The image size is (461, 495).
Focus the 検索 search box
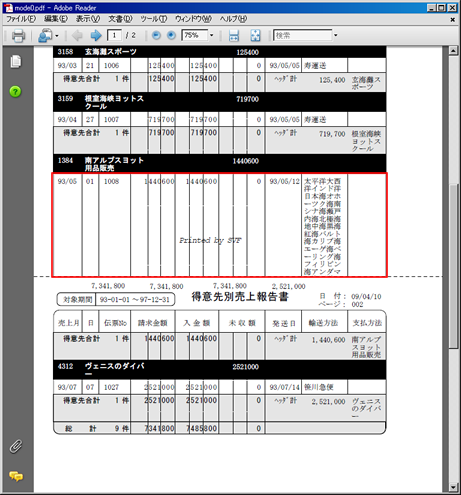303,35
